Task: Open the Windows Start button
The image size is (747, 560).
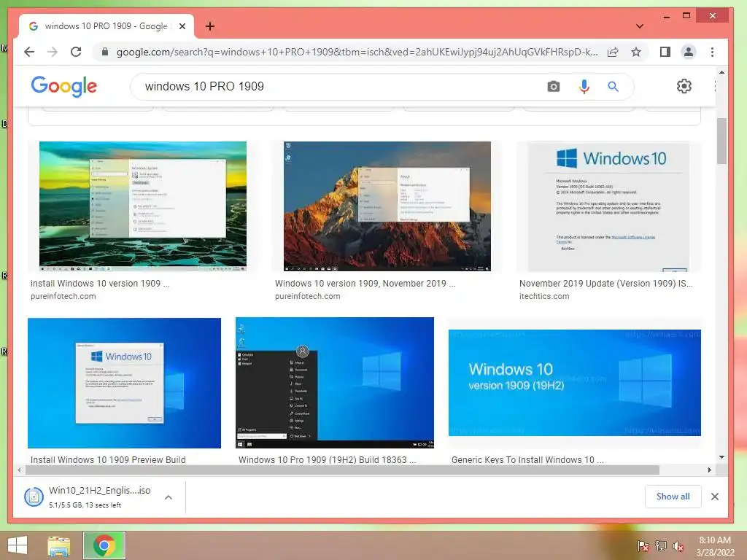Action: 18,545
